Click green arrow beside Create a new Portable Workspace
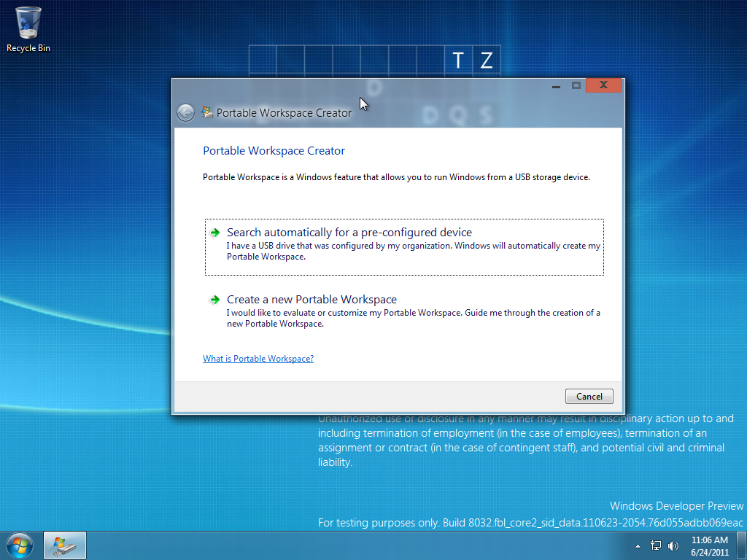747x560 pixels. 215,300
